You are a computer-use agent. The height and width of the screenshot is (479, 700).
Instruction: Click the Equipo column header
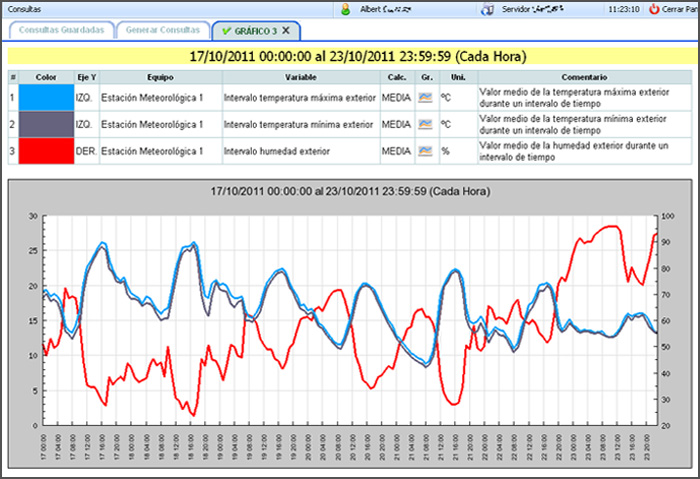tap(160, 77)
